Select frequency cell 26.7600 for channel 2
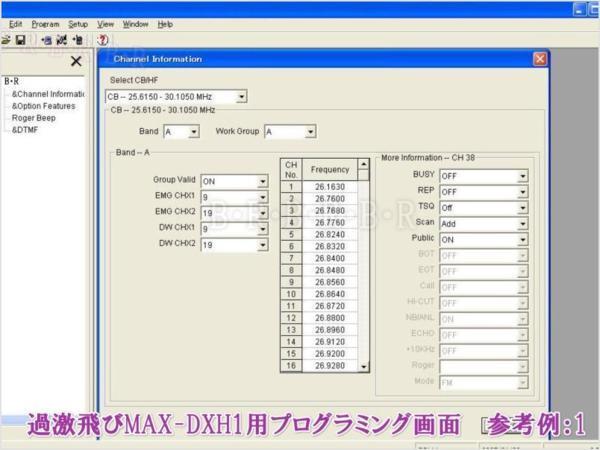This screenshot has width=600, height=450. [x=330, y=199]
